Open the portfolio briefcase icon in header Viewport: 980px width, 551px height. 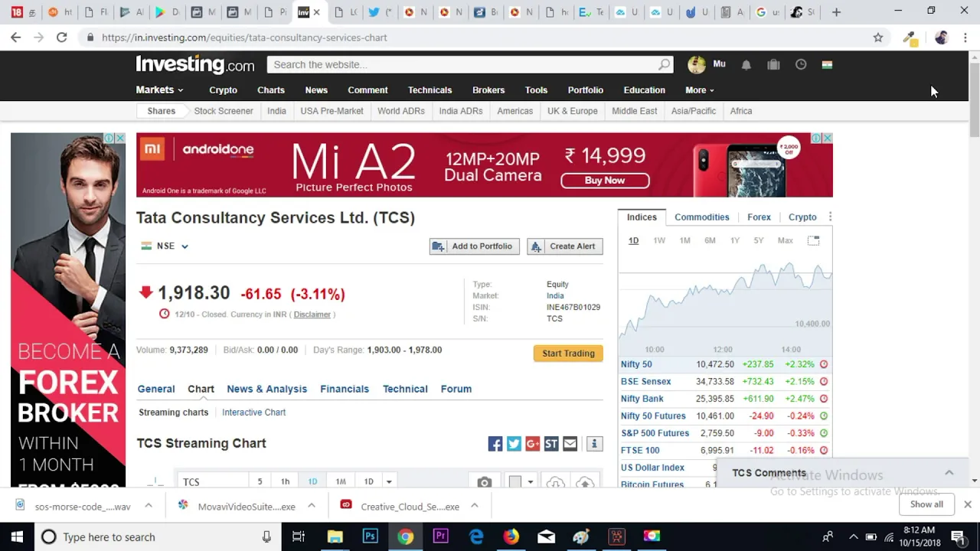coord(773,65)
